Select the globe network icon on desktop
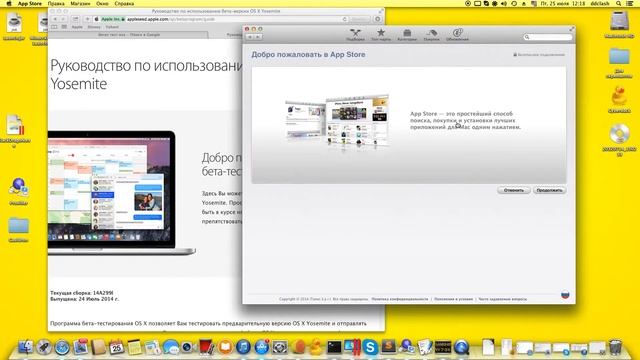The width and height of the screenshot is (640, 360). (18, 188)
